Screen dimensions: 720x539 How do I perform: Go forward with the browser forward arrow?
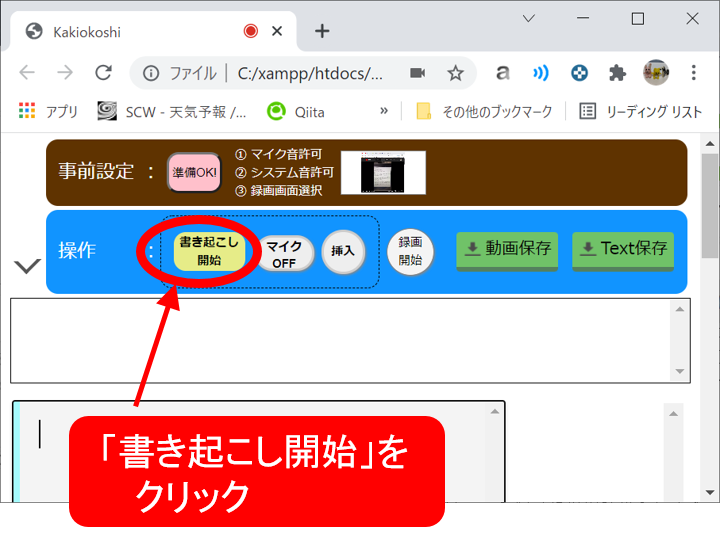click(x=65, y=73)
